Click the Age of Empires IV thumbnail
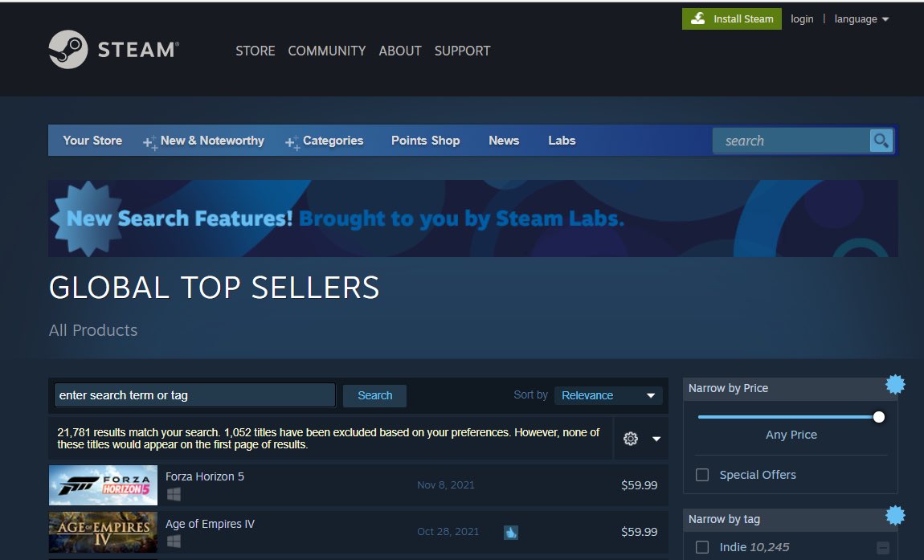 click(103, 532)
